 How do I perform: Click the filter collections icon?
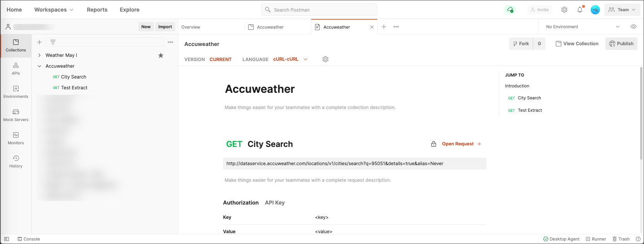(53, 42)
